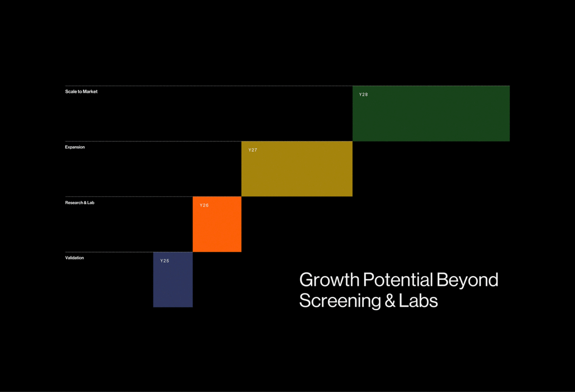Select the "Expansion" stage label

tap(75, 147)
